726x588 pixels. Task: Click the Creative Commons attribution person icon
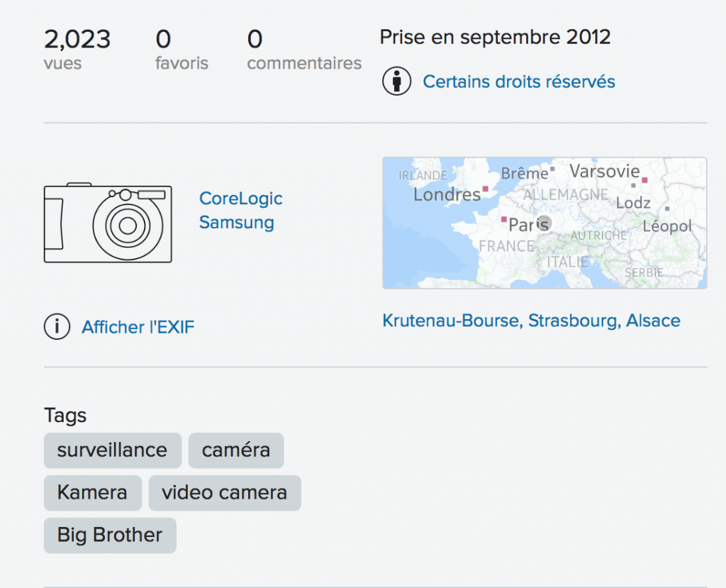point(397,81)
